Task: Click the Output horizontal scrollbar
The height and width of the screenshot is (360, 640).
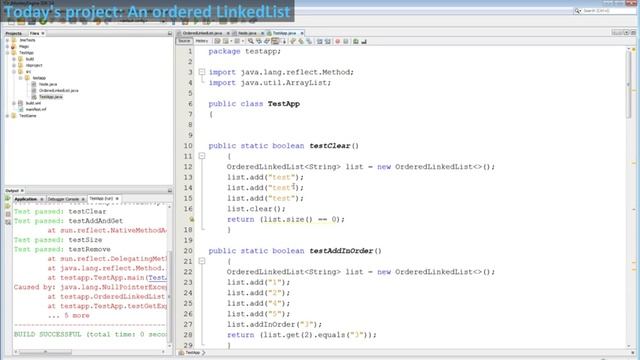Action: click(x=45, y=351)
